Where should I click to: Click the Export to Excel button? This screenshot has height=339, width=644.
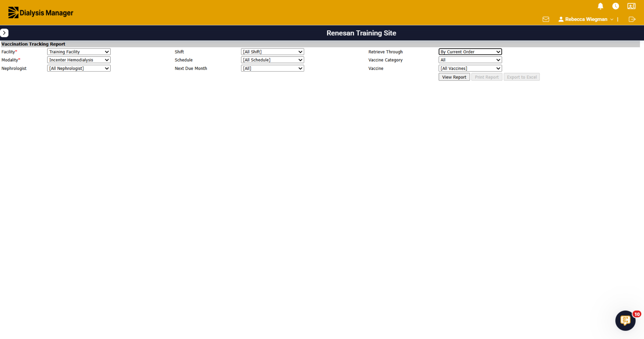coord(522,77)
